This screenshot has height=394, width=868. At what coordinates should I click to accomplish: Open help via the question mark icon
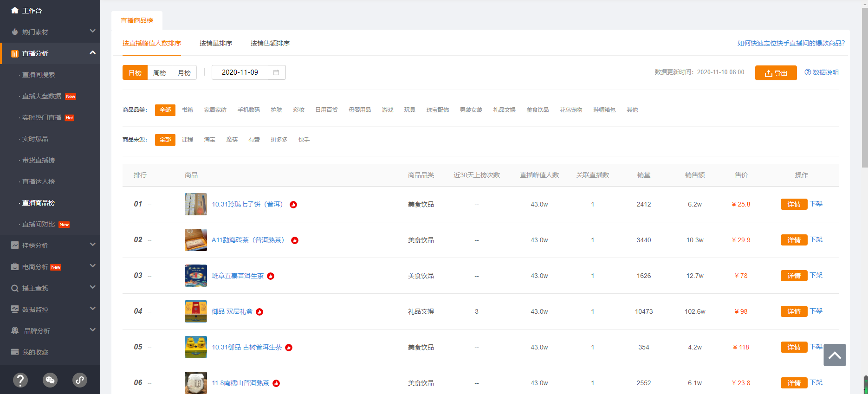coord(20,380)
